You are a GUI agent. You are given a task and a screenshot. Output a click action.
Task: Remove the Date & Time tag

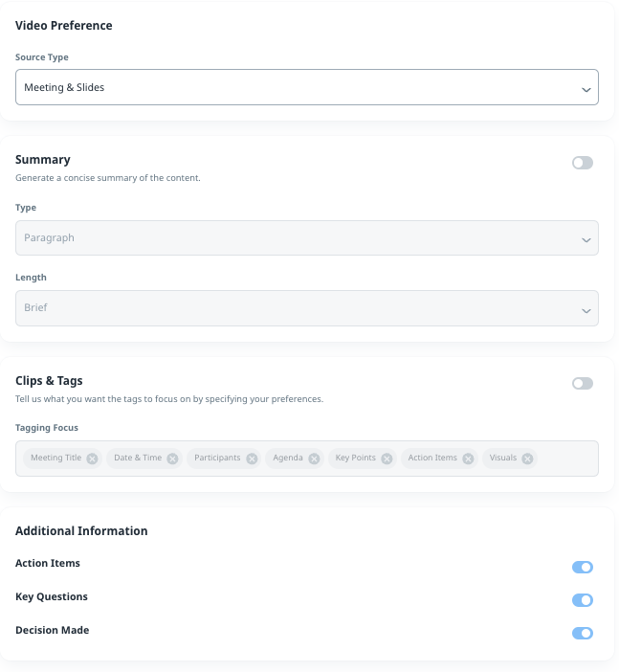tap(172, 459)
